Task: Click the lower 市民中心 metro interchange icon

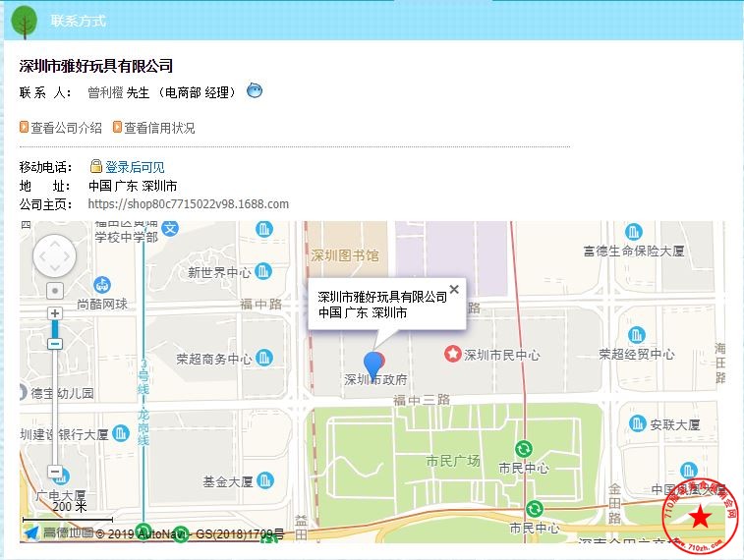Action: click(x=535, y=509)
